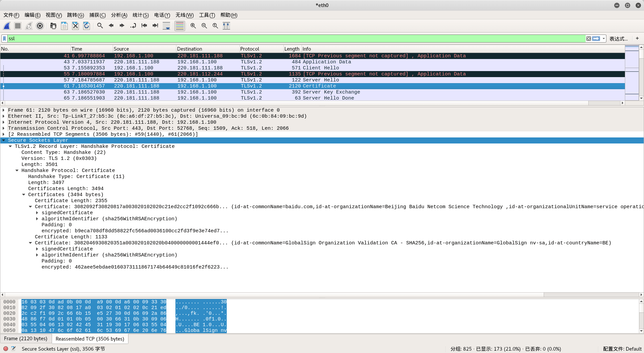Screen dimensions: 644x353
Task: Open the 编辑(E) menu
Action: pyautogui.click(x=33, y=15)
